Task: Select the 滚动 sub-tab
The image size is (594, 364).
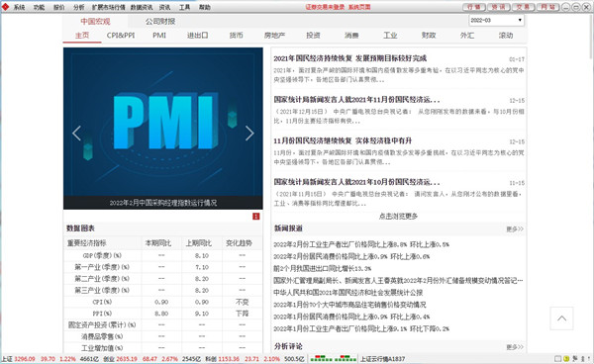Action: click(x=506, y=36)
